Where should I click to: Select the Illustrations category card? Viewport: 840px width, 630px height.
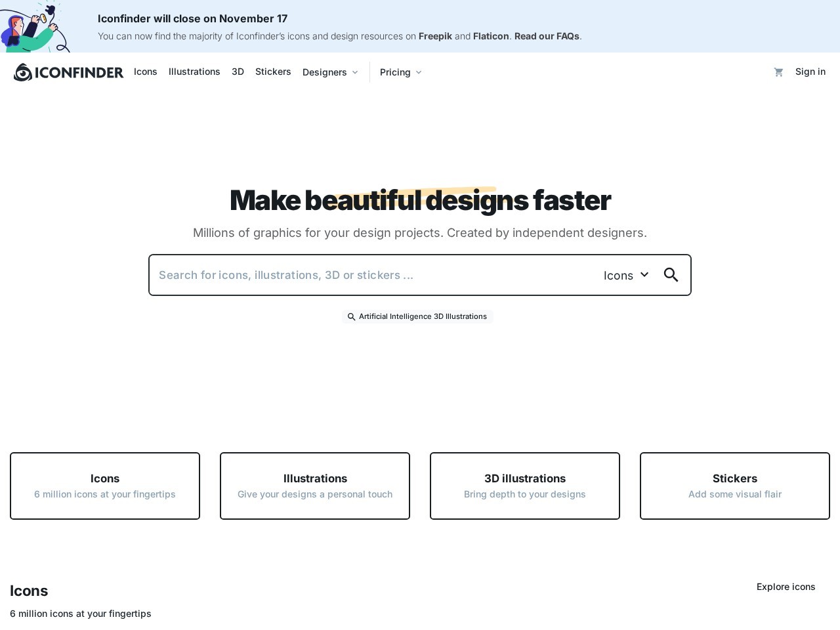click(x=315, y=486)
